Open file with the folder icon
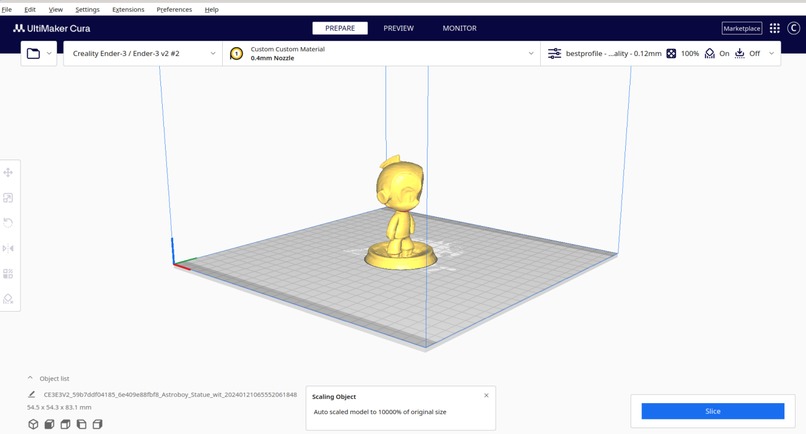 (x=33, y=53)
